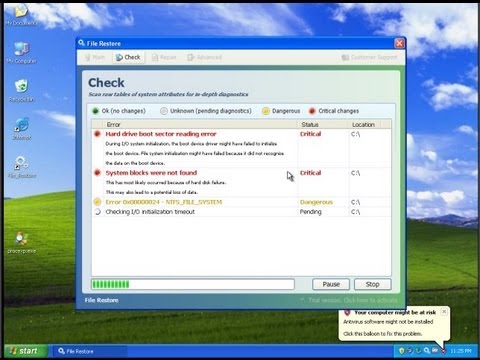Pause the running scan
480x360 pixels.
click(331, 284)
